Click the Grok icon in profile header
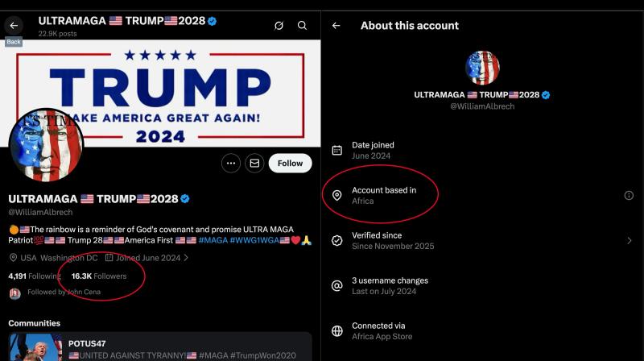The image size is (644, 361). click(x=279, y=26)
